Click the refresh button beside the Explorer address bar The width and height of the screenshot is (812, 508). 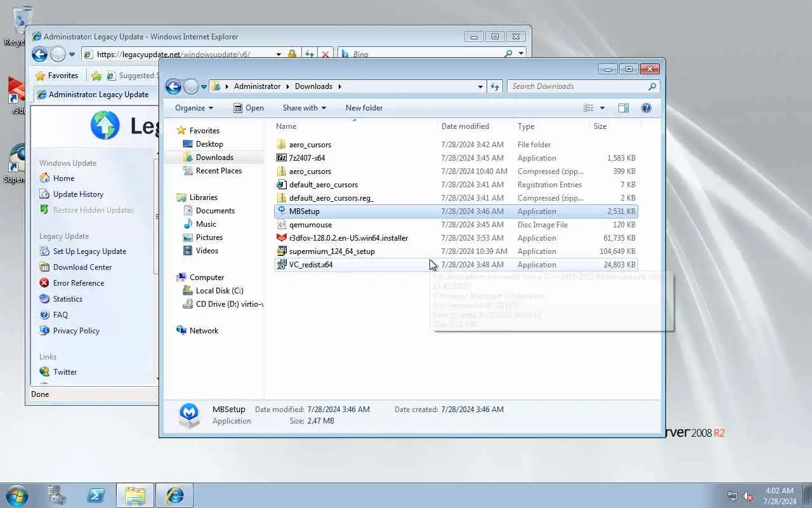tap(495, 86)
